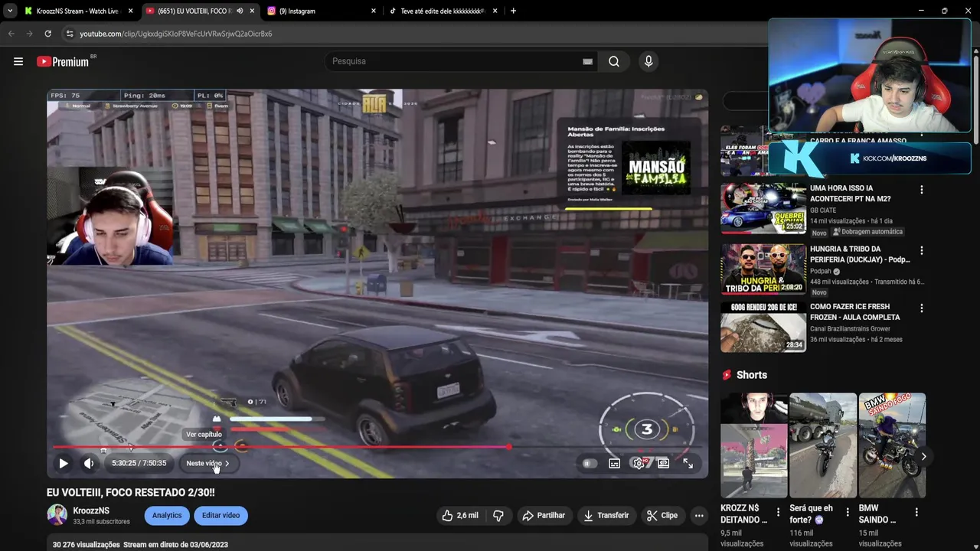Viewport: 980px width, 551px height.
Task: Open options for KROZZ N$ DEITANDO short
Action: (x=779, y=512)
